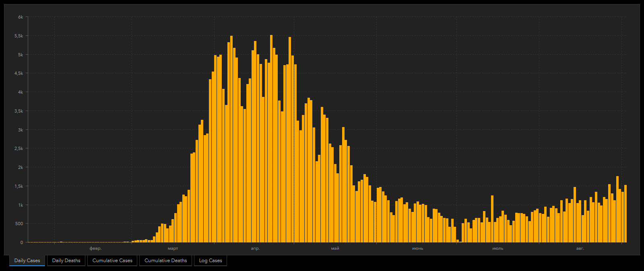Switch to the Daily Cases tab
The image size is (644, 271).
pyautogui.click(x=27, y=261)
